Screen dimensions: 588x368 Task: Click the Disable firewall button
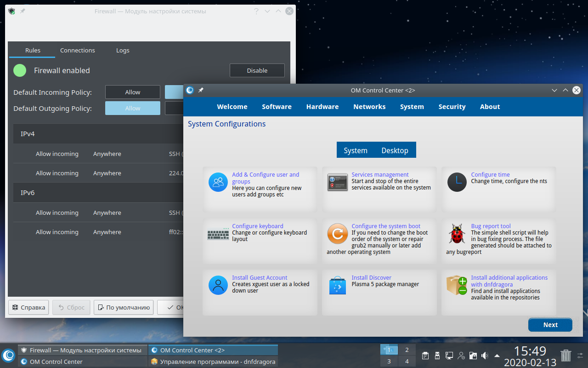pyautogui.click(x=257, y=70)
